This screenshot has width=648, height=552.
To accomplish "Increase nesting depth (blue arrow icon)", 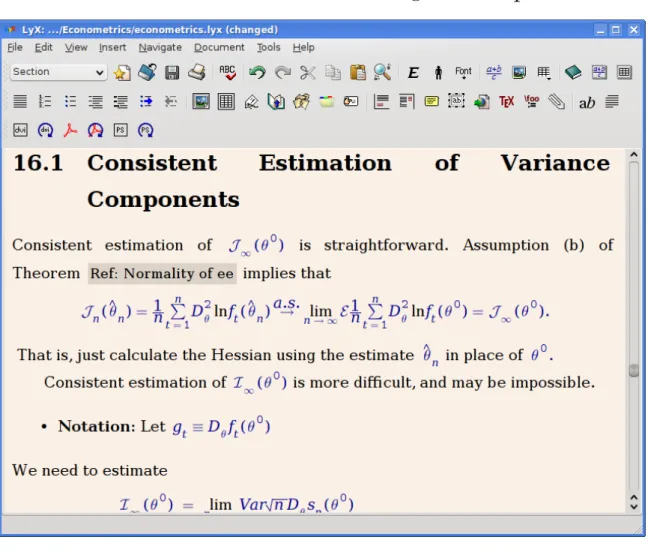I will coord(146,102).
